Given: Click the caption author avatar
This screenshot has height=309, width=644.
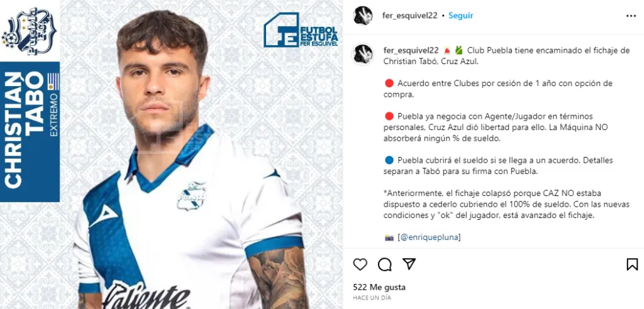Looking at the screenshot, I should point(362,54).
